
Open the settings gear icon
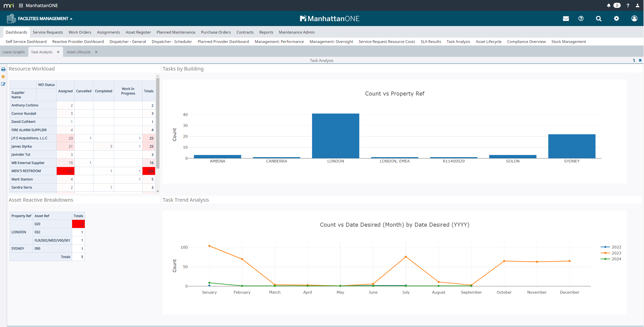pyautogui.click(x=616, y=18)
